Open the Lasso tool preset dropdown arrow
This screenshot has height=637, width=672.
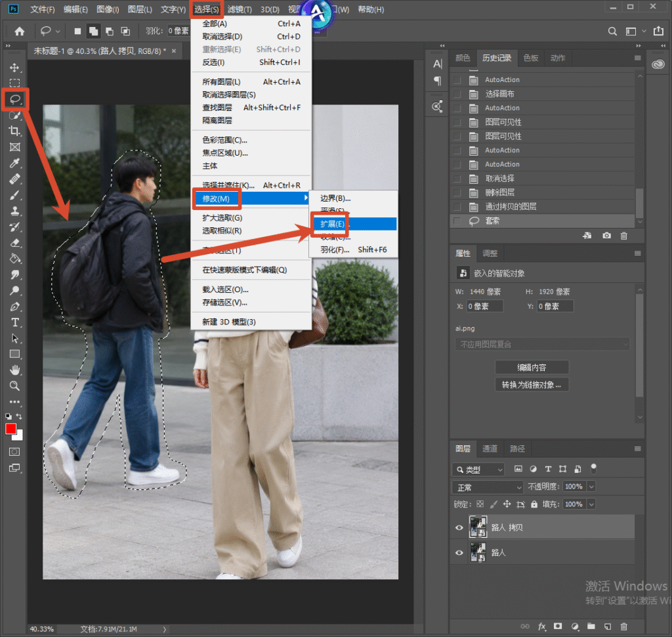point(58,32)
